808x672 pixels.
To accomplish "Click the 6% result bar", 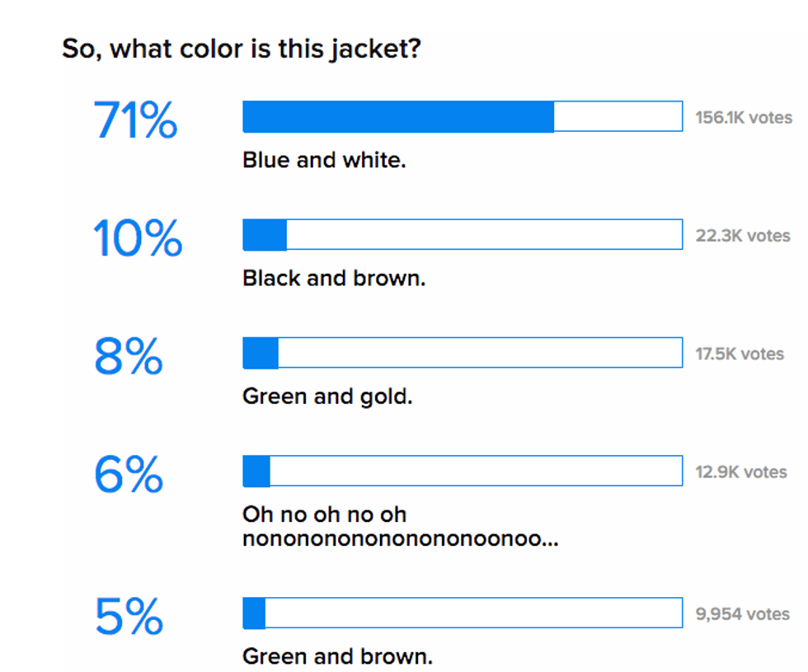I will coord(463,471).
